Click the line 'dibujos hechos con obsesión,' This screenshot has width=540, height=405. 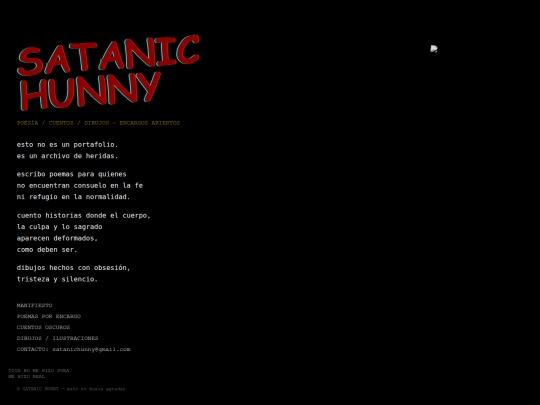coord(73,268)
